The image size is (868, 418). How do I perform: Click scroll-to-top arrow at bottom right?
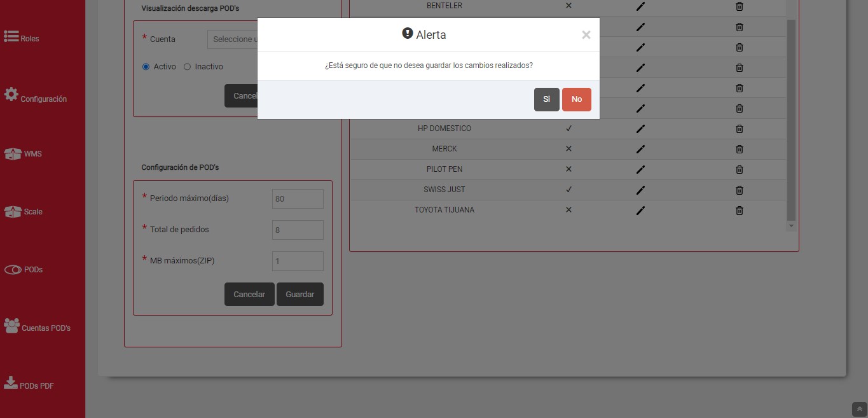pos(858,409)
